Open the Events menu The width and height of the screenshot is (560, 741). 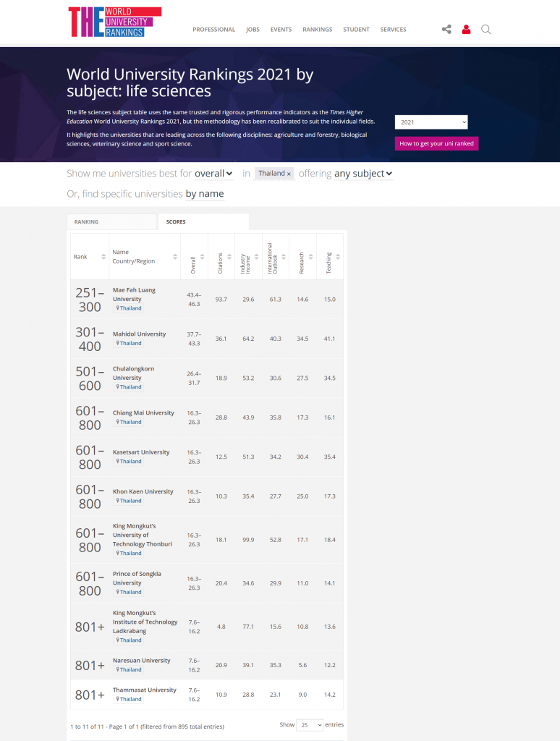click(281, 29)
